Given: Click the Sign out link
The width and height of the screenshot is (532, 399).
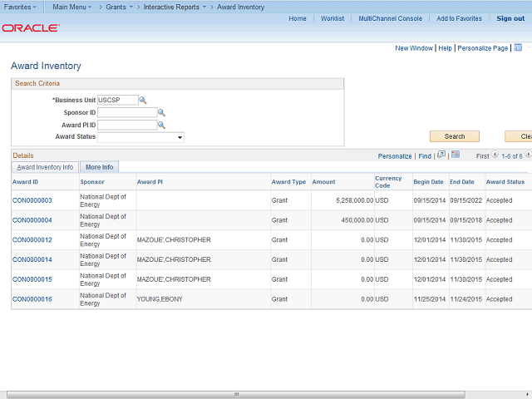Looking at the screenshot, I should coord(510,18).
